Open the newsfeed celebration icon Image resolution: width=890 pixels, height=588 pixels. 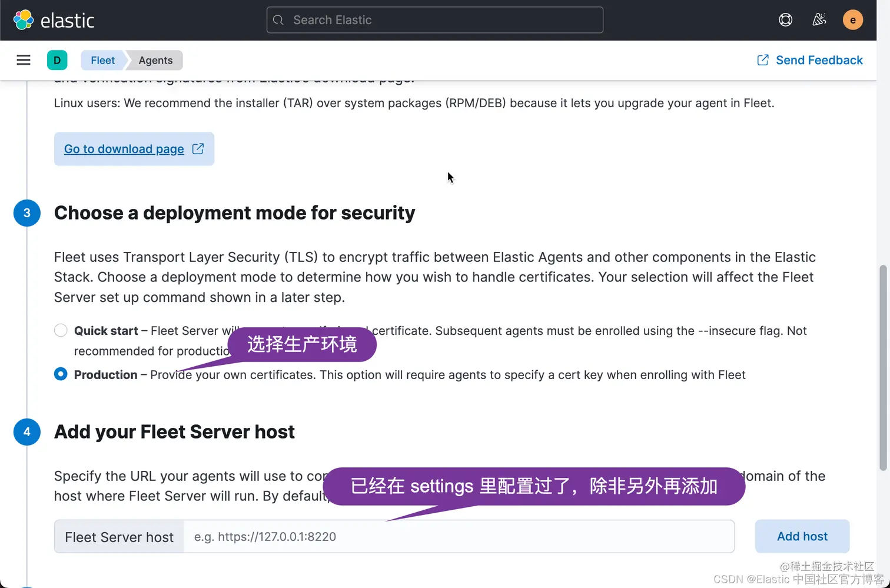click(x=819, y=20)
